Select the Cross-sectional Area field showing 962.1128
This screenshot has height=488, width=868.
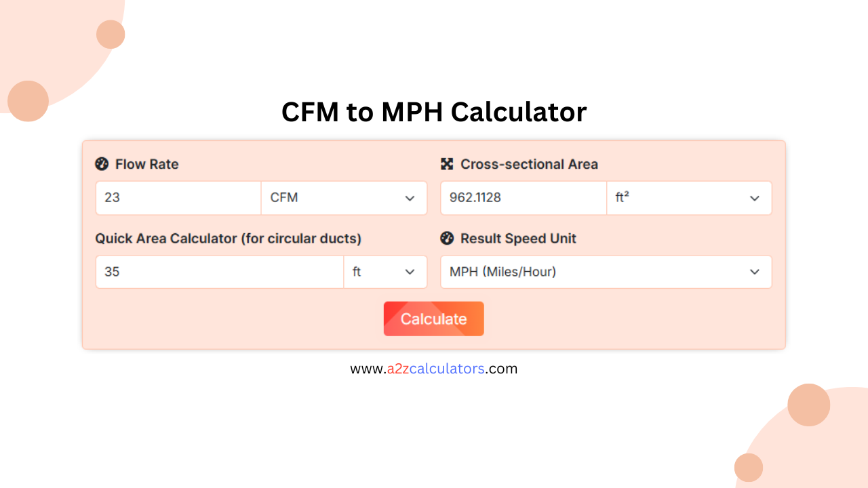coord(522,198)
